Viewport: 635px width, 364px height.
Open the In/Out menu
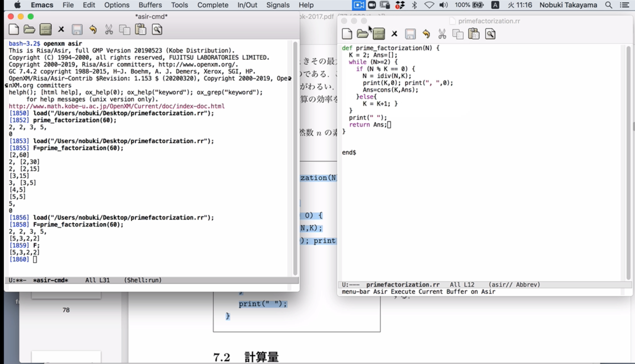[247, 5]
